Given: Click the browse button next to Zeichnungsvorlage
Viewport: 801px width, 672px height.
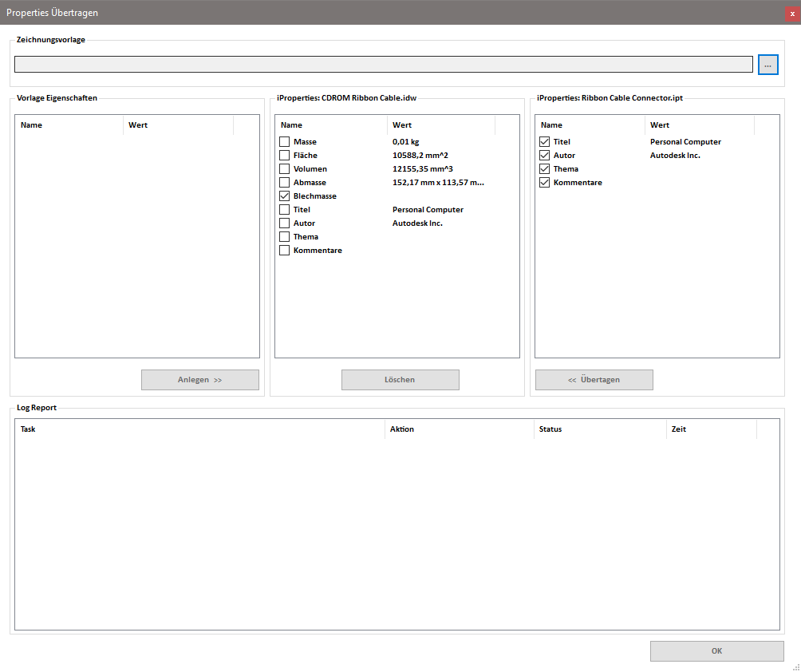Looking at the screenshot, I should click(x=767, y=65).
